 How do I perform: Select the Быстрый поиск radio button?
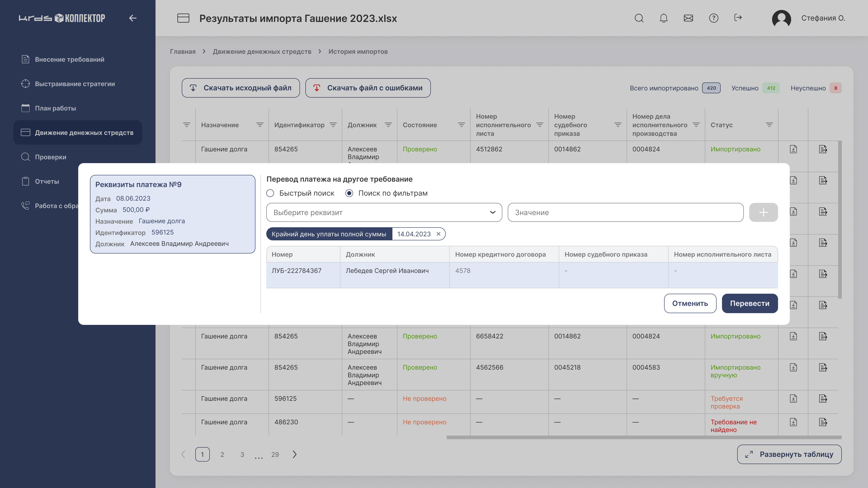click(x=270, y=193)
